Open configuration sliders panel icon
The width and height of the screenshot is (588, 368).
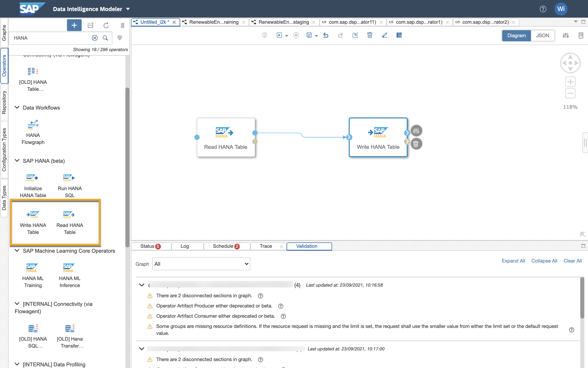point(565,36)
